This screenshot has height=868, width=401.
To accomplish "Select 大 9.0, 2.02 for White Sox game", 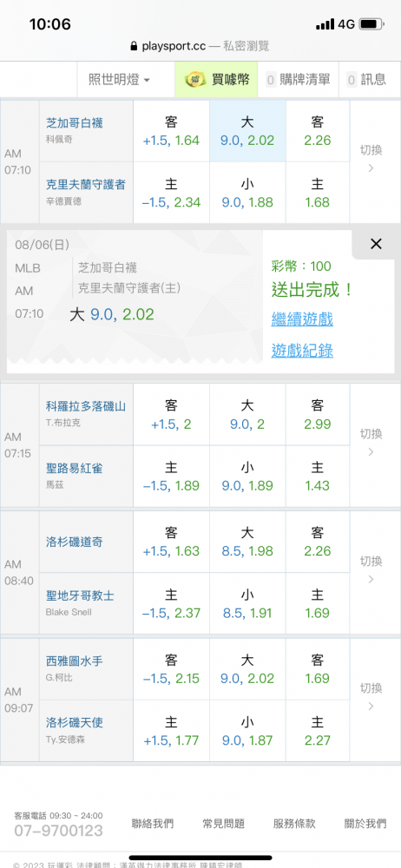I will click(x=247, y=131).
